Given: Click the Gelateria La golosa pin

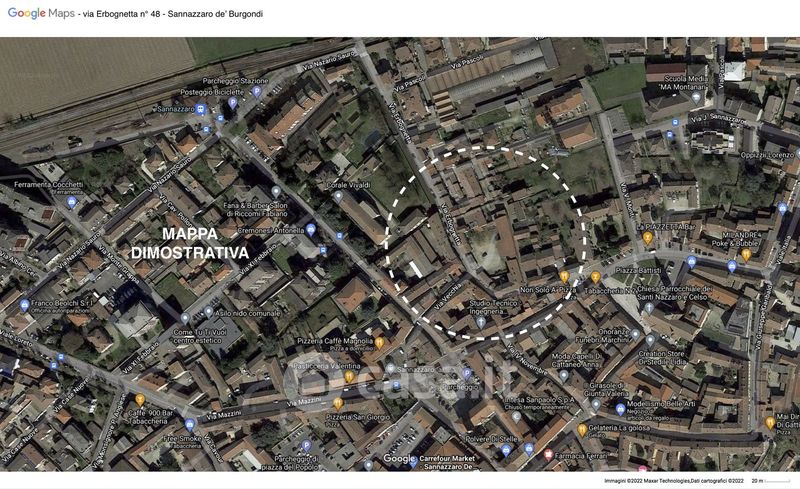Looking at the screenshot, I should [582, 429].
